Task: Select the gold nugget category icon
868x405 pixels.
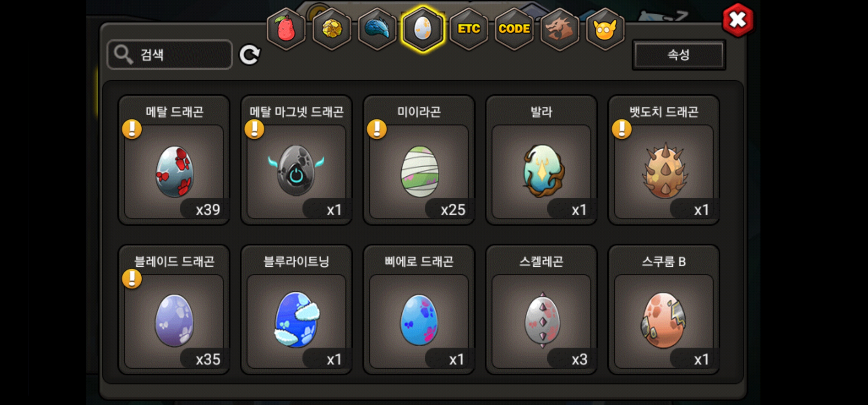Action: [x=332, y=29]
